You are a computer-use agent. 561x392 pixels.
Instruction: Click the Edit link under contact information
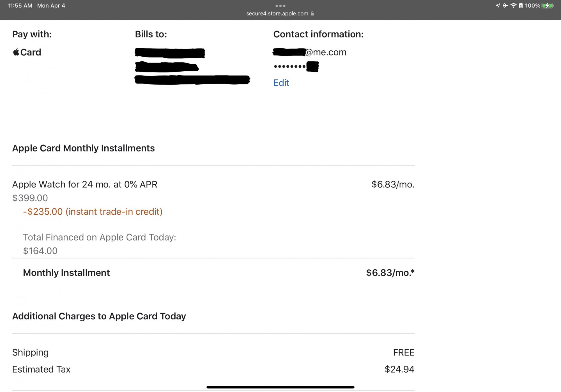tap(281, 83)
